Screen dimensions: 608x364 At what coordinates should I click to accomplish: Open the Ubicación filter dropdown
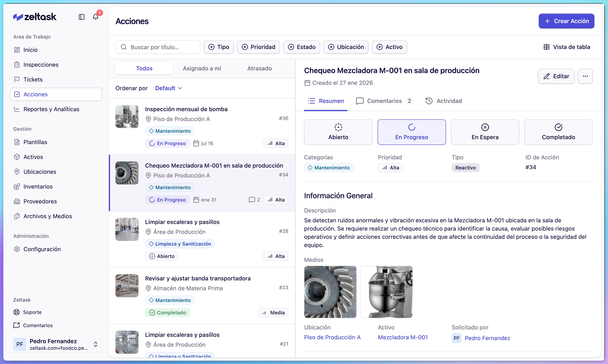346,47
